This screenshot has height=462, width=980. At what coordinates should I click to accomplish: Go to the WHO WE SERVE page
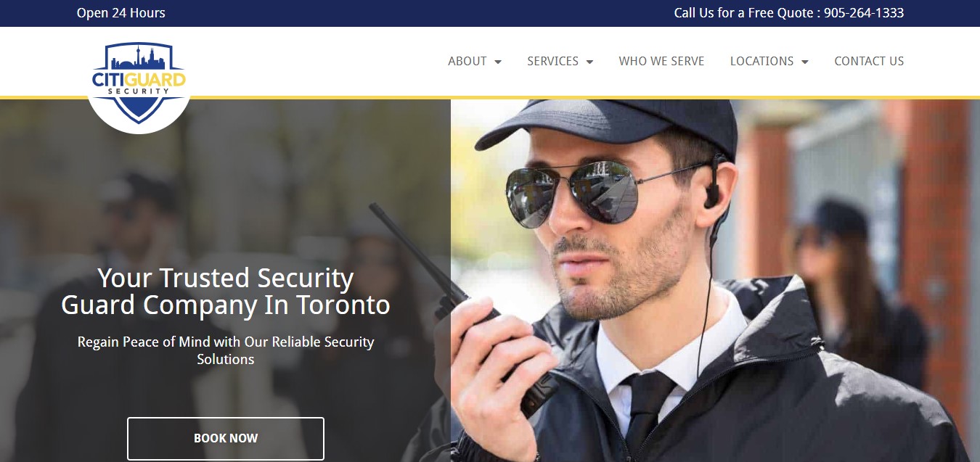click(x=661, y=61)
